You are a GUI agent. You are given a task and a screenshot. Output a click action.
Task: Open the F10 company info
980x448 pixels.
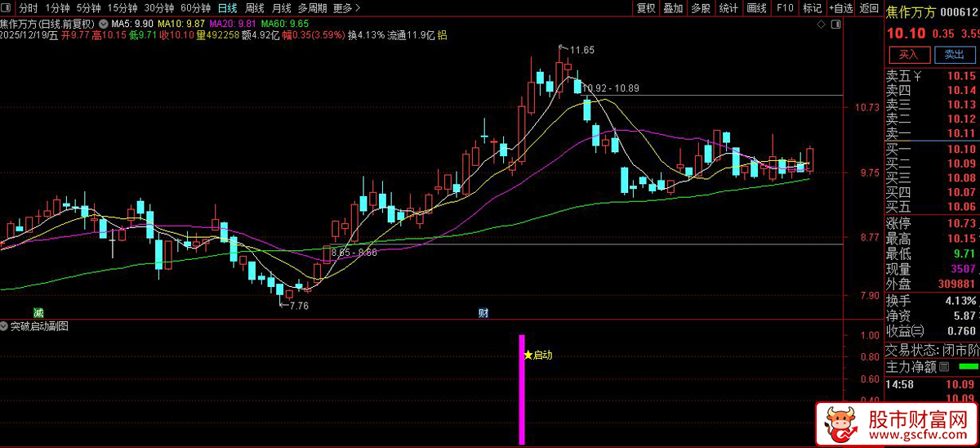coord(785,8)
